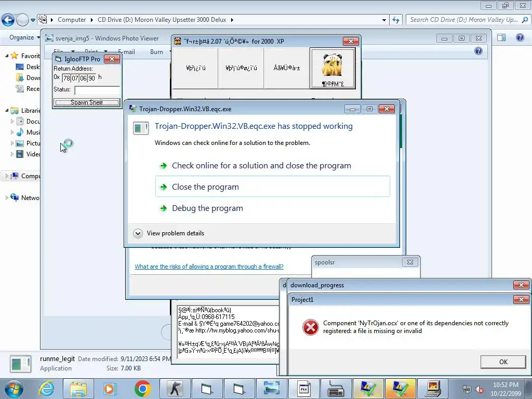Toggle the Explorer preview pane icon
Image resolution: width=532 pixels, height=399 pixels.
coord(501,37)
